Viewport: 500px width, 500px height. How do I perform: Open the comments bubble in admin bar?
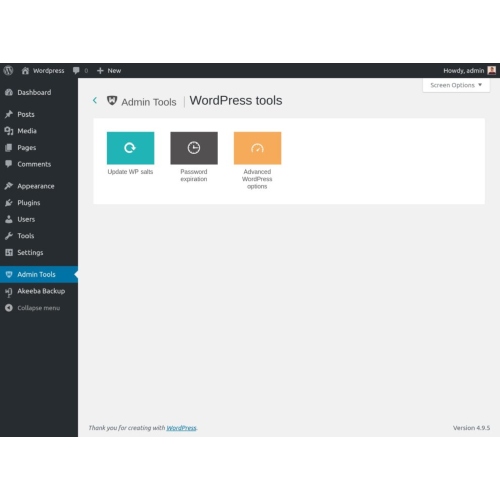80,71
